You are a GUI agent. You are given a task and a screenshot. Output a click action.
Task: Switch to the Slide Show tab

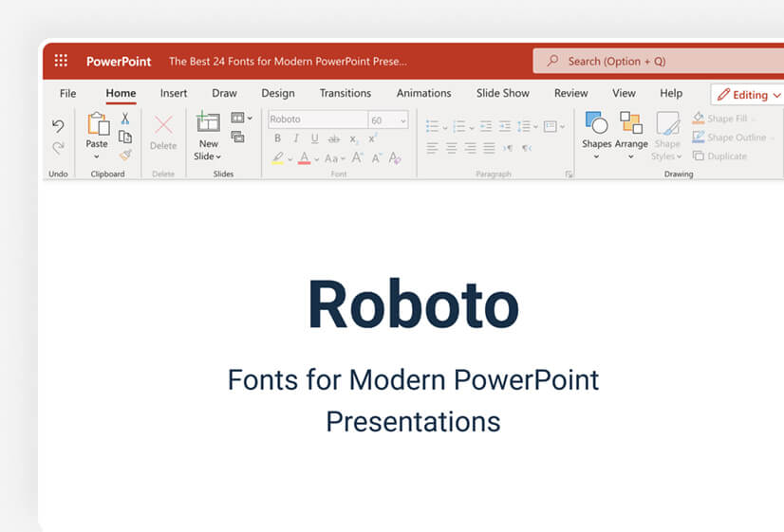(503, 94)
